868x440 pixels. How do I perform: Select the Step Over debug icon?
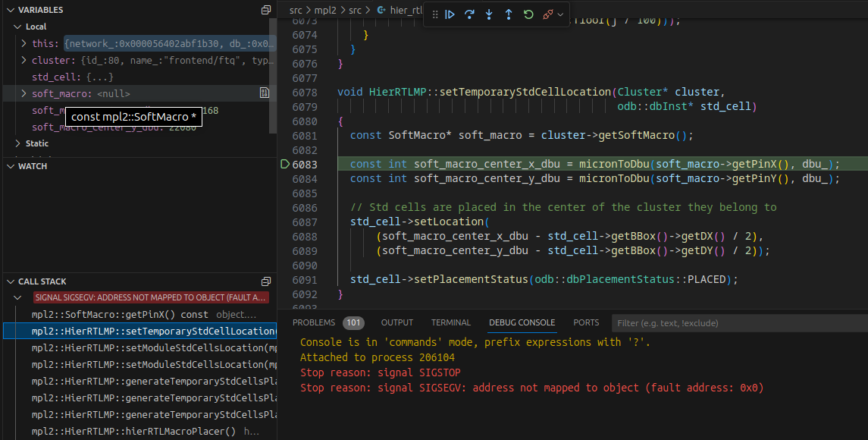coord(471,14)
